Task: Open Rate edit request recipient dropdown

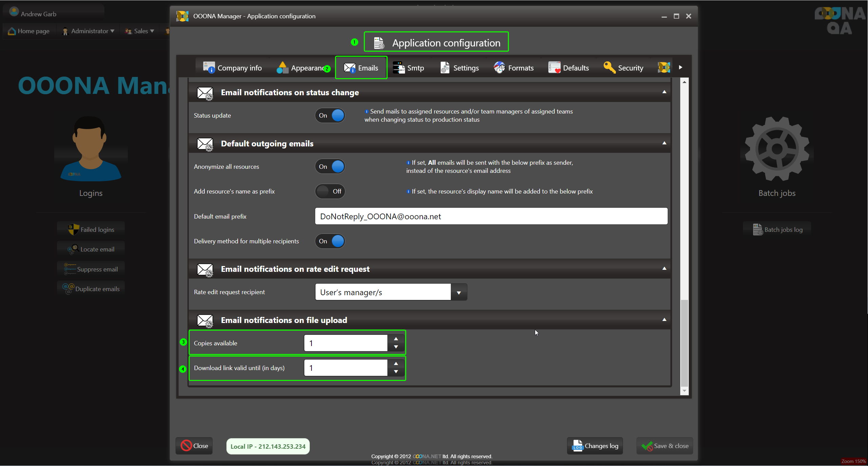Action: 459,292
